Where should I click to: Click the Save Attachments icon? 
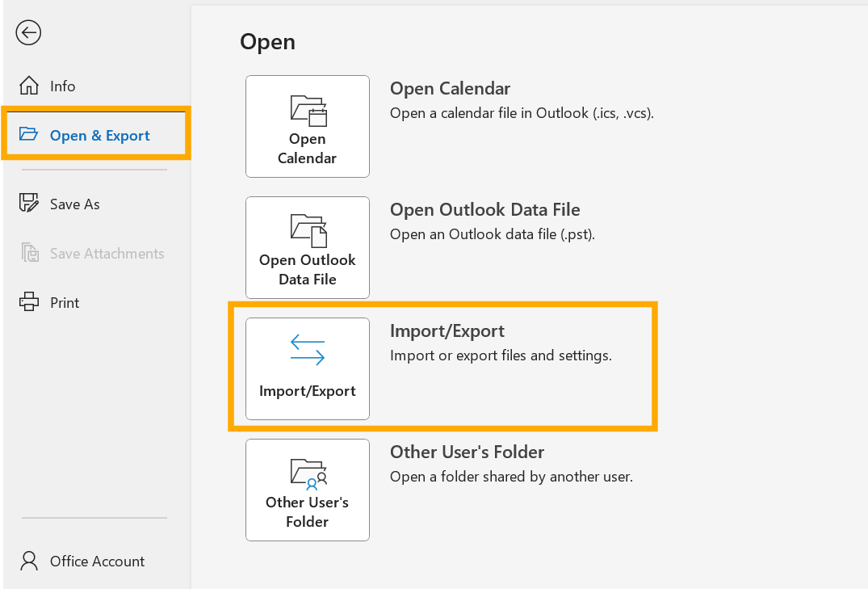(30, 253)
